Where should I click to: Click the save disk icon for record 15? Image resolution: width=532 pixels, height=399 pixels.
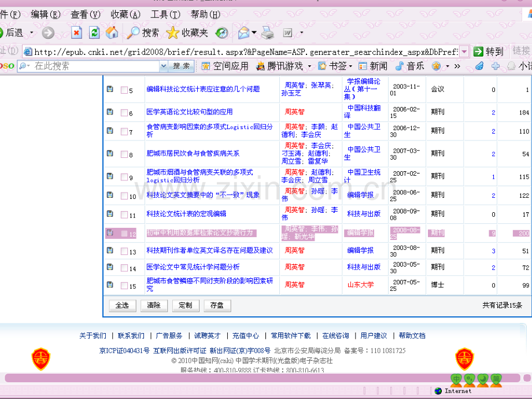tap(110, 285)
